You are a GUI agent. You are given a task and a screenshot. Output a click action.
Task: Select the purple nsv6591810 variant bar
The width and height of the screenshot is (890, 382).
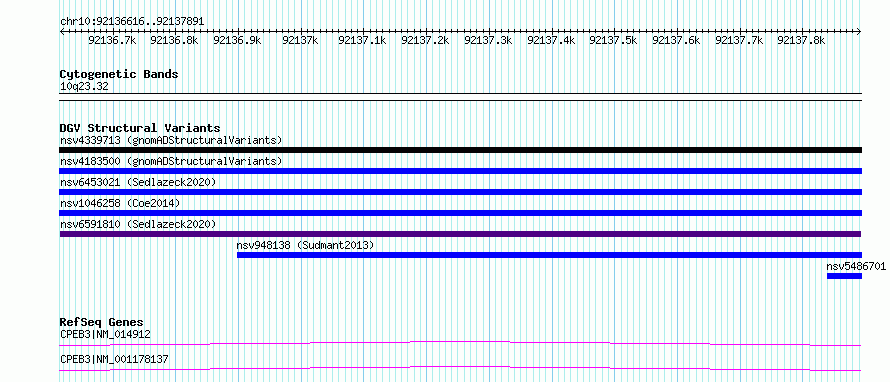[x=460, y=234]
